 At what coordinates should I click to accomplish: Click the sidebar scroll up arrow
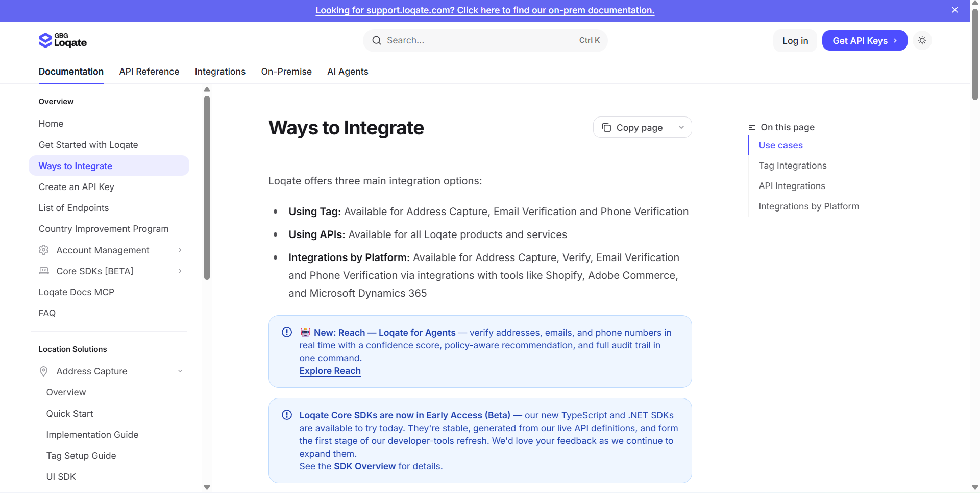[x=207, y=89]
